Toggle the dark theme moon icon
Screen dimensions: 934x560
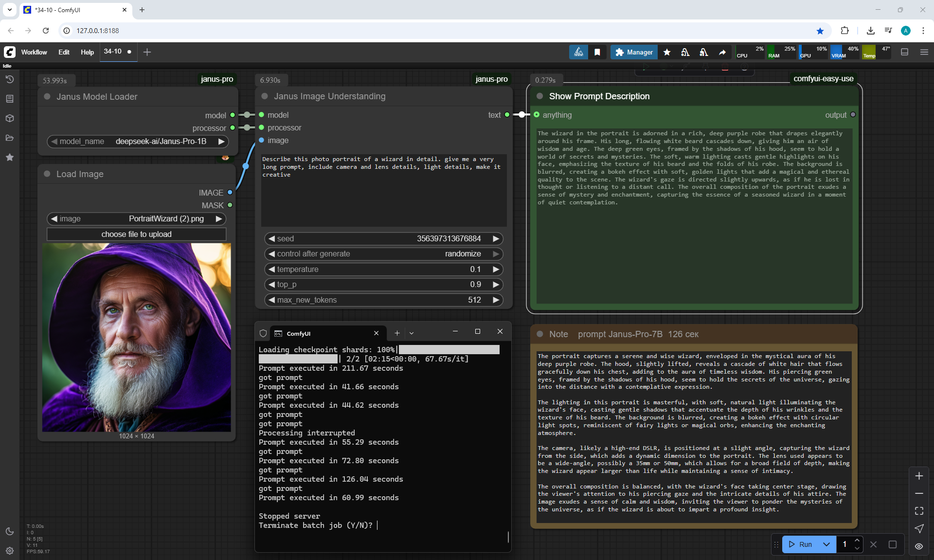[x=9, y=531]
